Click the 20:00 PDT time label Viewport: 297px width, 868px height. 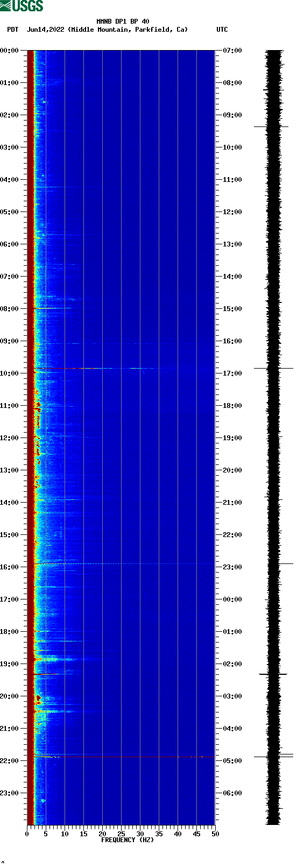pyautogui.click(x=9, y=696)
